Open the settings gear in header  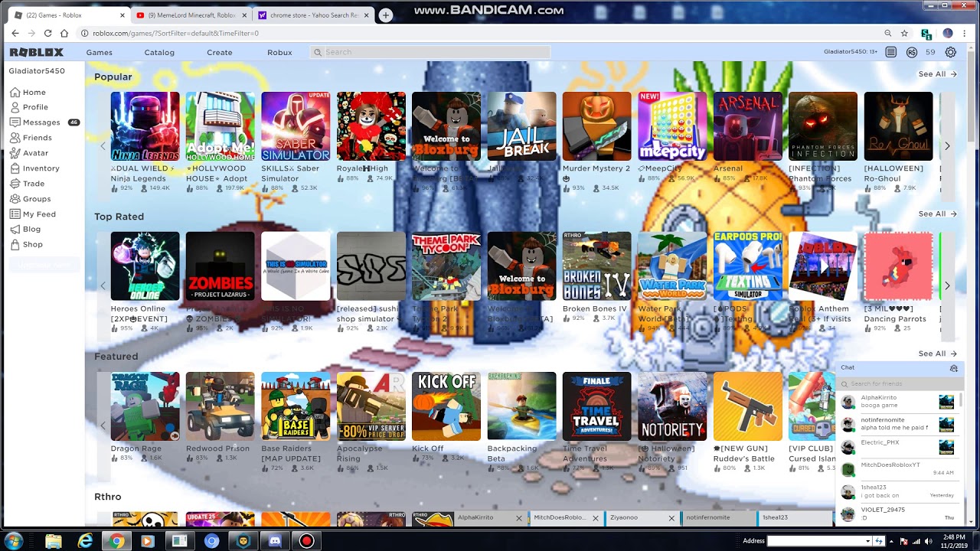pyautogui.click(x=950, y=52)
